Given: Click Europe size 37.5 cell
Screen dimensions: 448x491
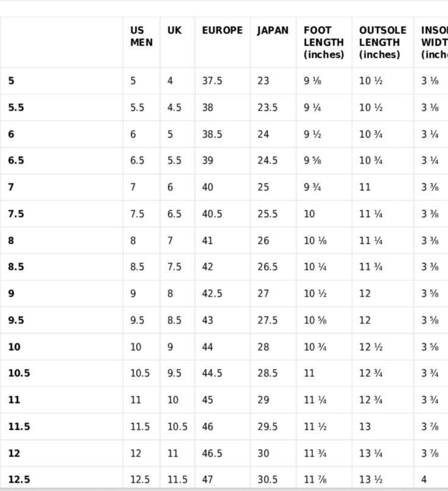Looking at the screenshot, I should coord(212,81).
